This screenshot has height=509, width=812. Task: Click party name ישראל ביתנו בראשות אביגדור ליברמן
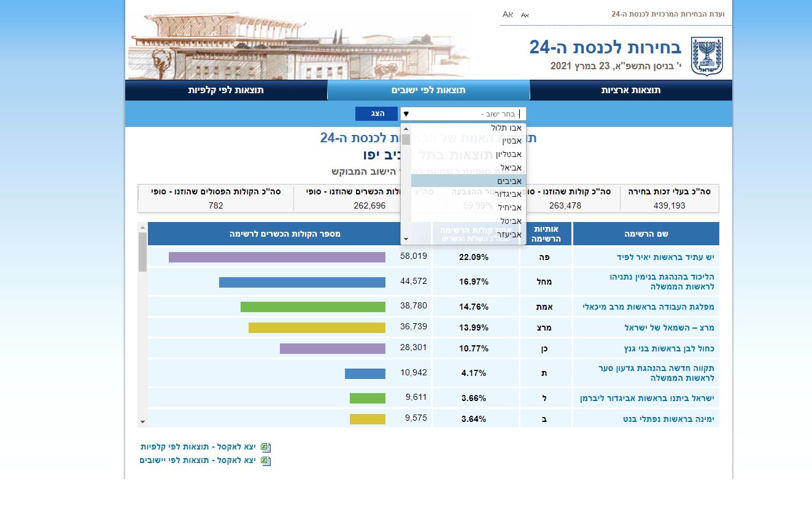coord(647,399)
